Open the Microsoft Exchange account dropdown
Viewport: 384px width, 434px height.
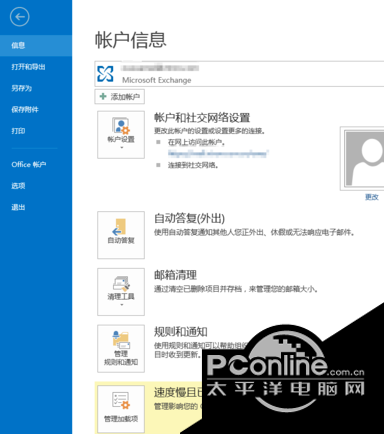click(239, 74)
